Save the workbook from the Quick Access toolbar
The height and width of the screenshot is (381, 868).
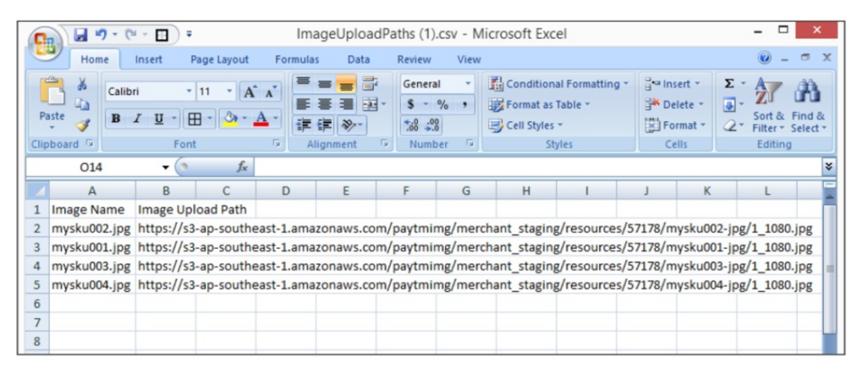click(x=81, y=35)
